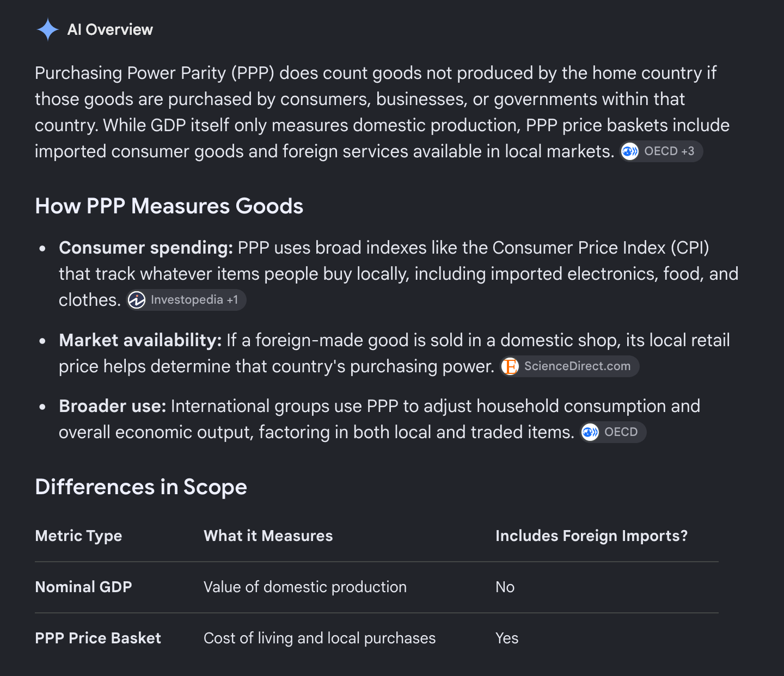Select the Market availability bold label
This screenshot has height=676, width=784.
[x=140, y=340]
